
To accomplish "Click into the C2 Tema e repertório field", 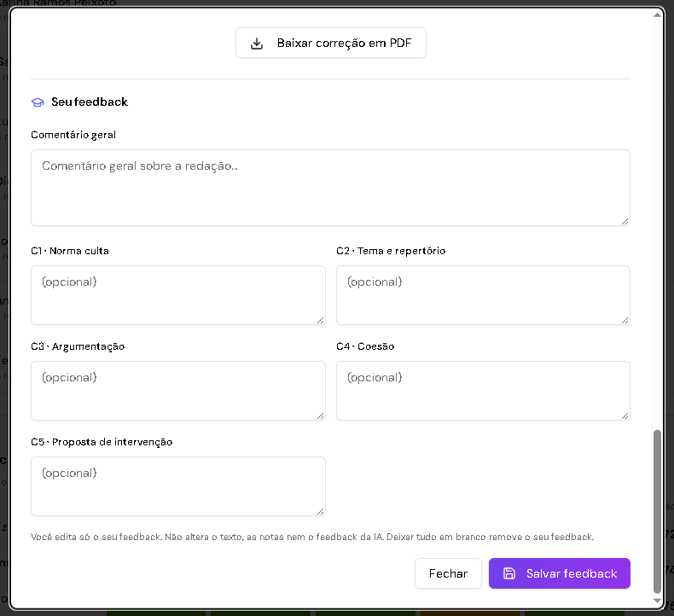I will [x=483, y=295].
